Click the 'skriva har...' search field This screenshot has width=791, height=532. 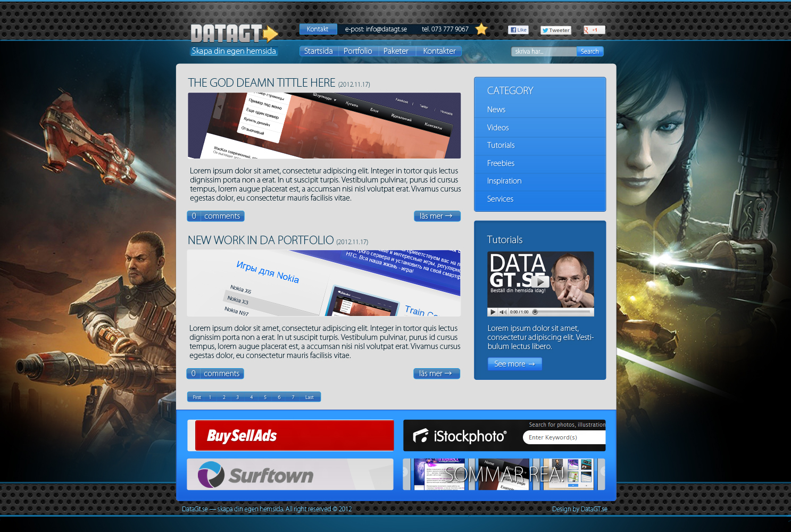point(544,52)
